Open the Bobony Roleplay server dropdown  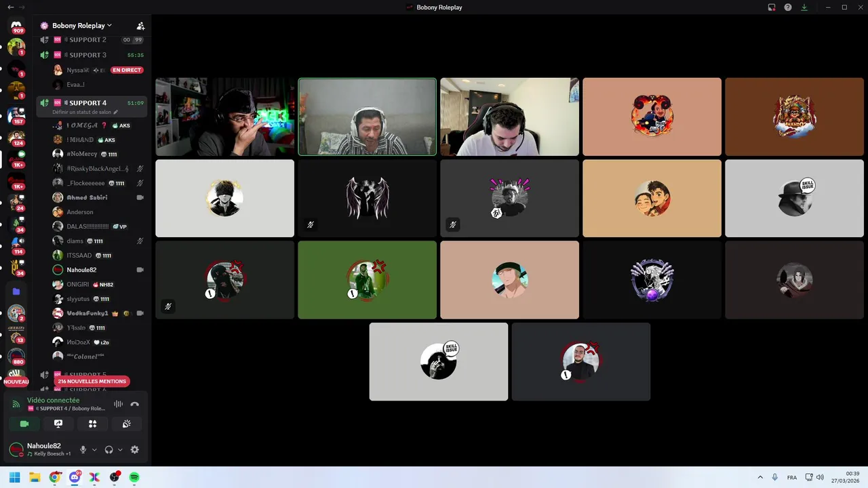tap(82, 26)
